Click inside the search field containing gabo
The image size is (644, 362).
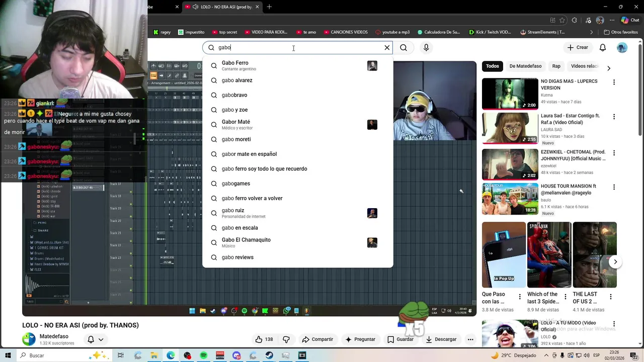[x=297, y=48]
